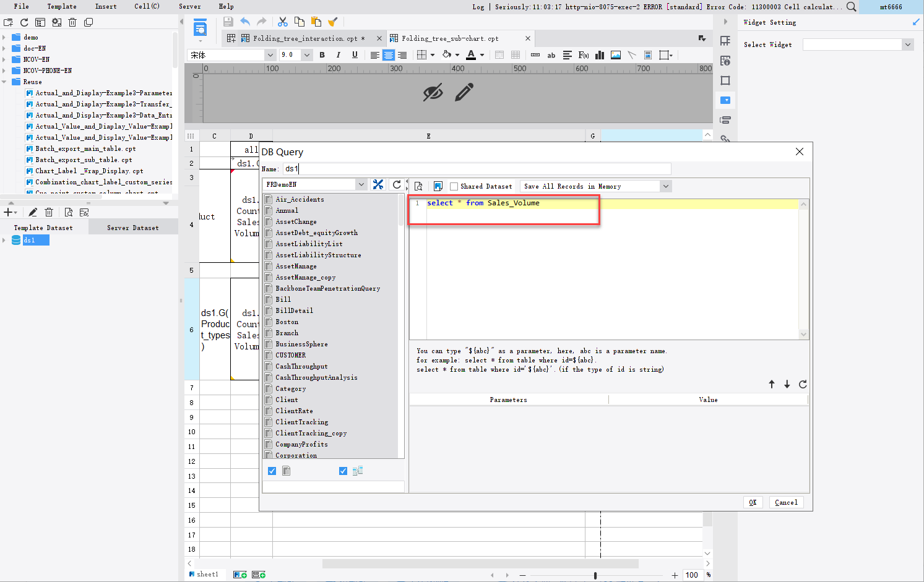
Task: Switch to the Server Dataset tab
Action: tap(133, 228)
